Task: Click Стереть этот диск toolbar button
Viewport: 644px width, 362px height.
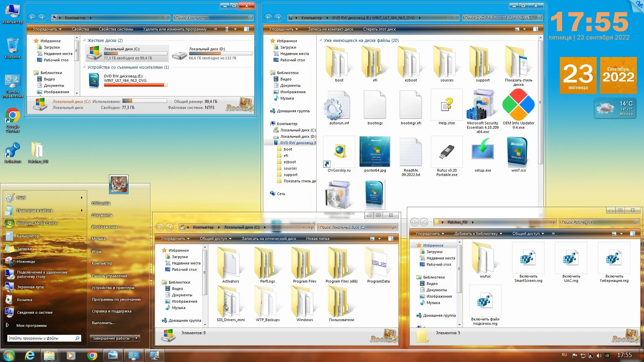Action: click(x=379, y=29)
